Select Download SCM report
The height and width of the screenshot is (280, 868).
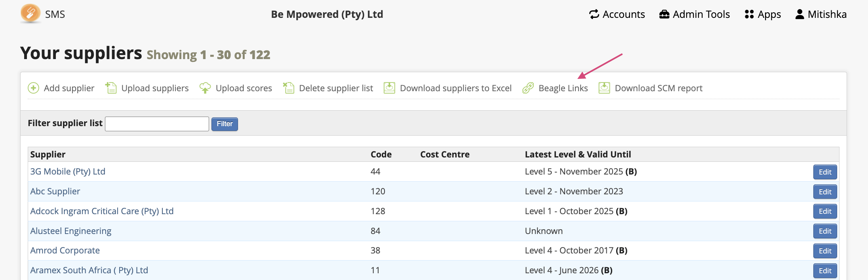click(659, 88)
